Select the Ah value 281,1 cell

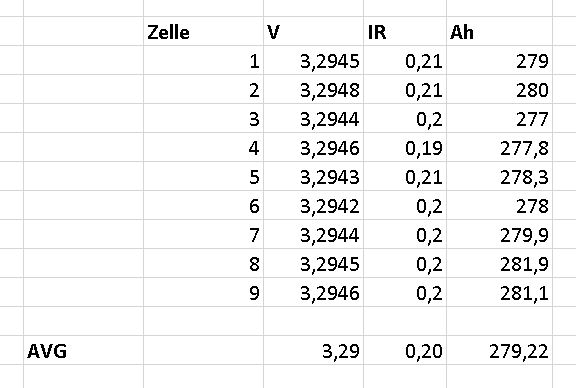[500, 292]
